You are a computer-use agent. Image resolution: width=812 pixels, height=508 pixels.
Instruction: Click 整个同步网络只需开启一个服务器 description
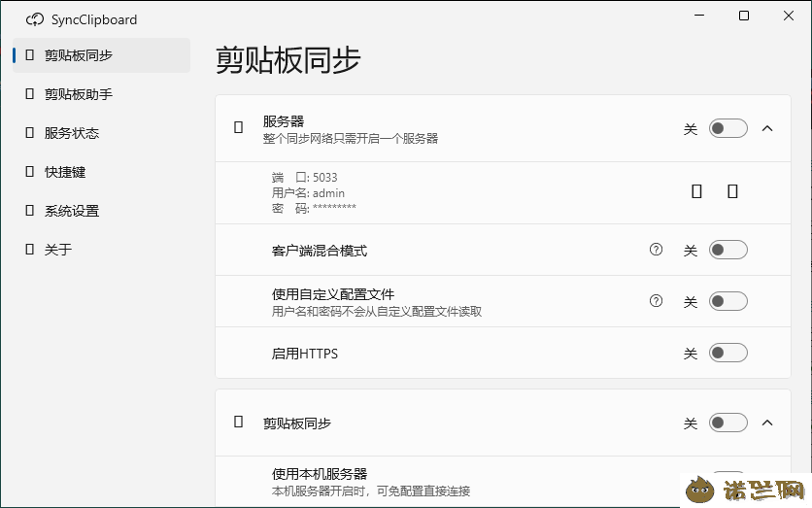point(351,139)
